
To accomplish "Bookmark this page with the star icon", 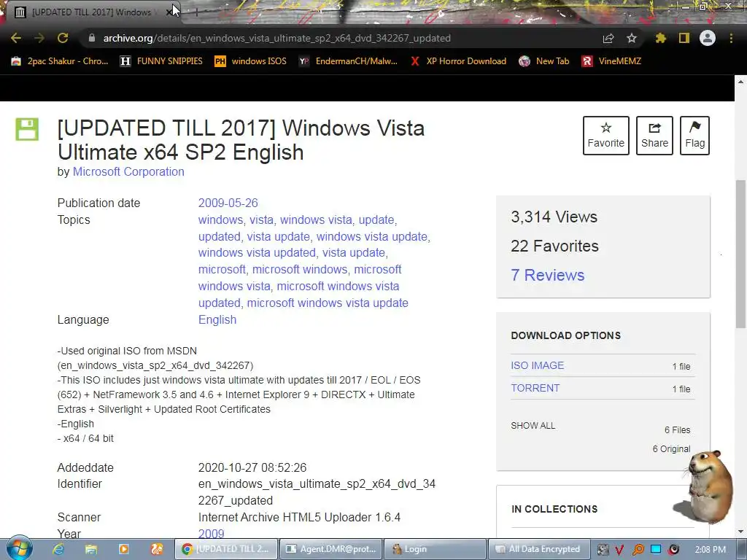I will point(632,38).
